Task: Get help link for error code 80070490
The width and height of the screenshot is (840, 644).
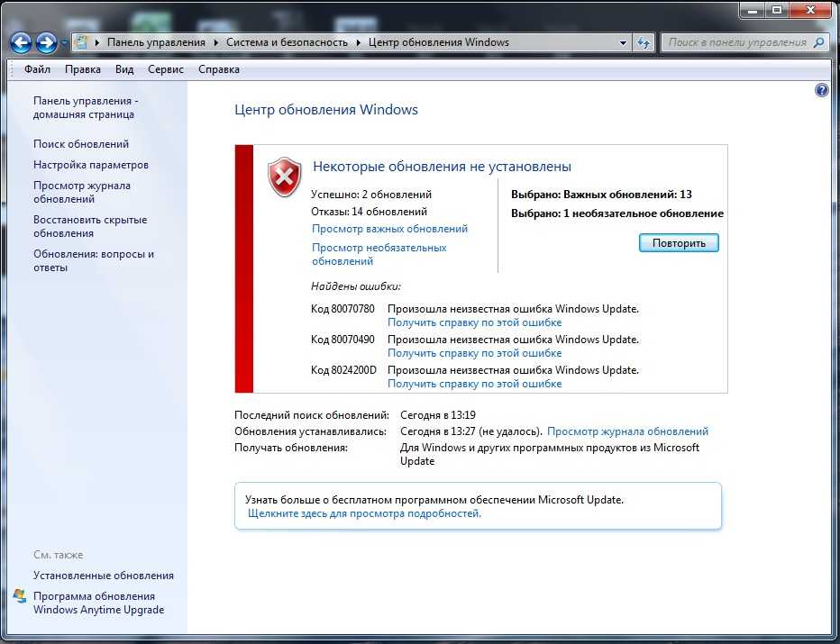Action: (x=474, y=353)
